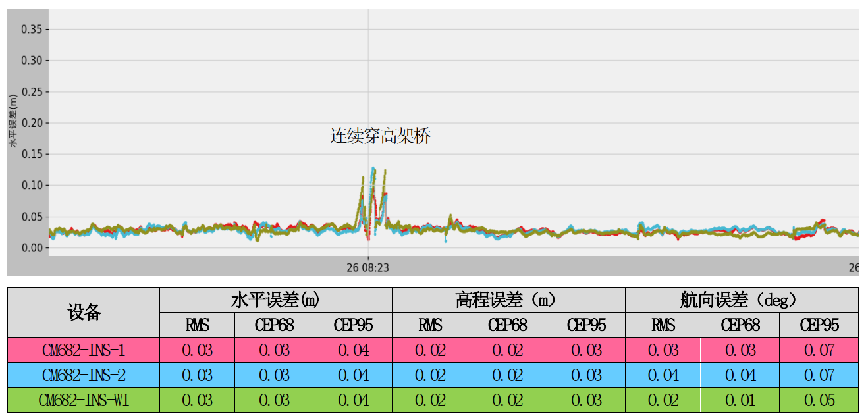Viewport: 868px width, 416px height.
Task: Select the 高程误差 (m) table header
Action: coord(508,300)
